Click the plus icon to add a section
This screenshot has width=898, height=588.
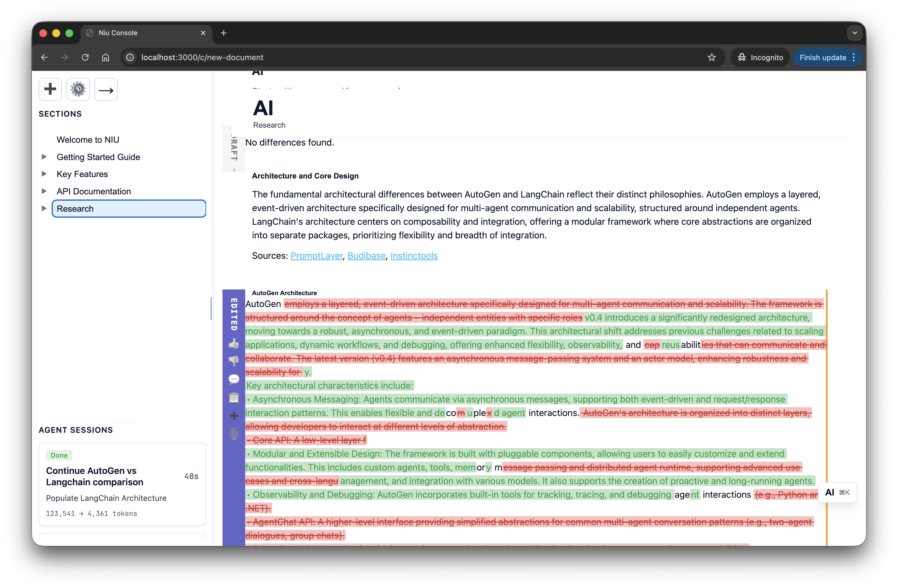point(50,89)
